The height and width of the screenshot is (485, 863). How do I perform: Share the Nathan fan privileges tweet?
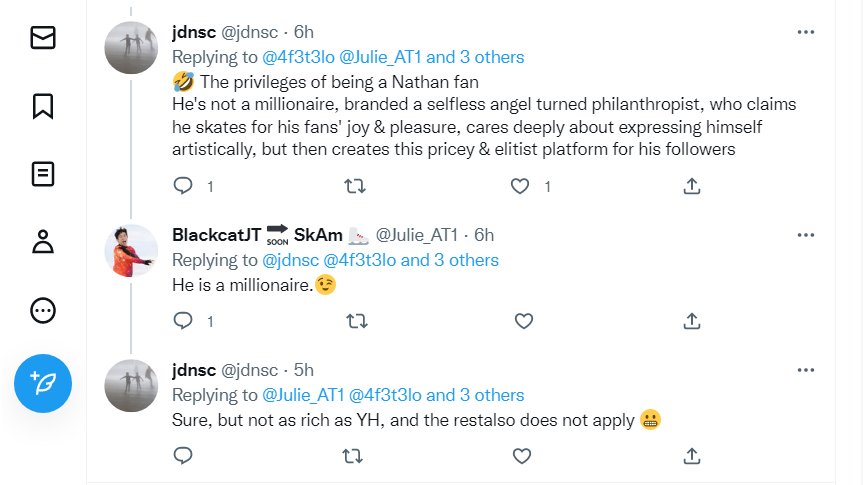pyautogui.click(x=691, y=185)
